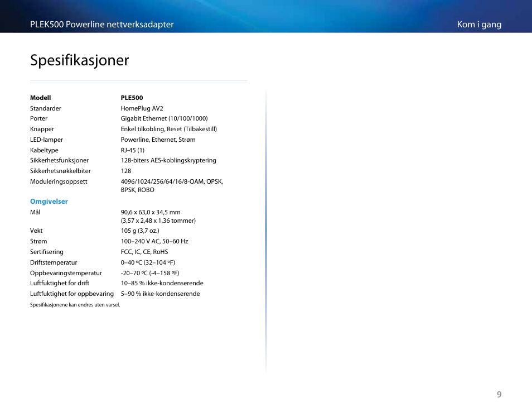532x412 pixels.
Task: Click the footnote 'Spesifikasjonene kan endres uten varsel.'
Action: (75, 305)
